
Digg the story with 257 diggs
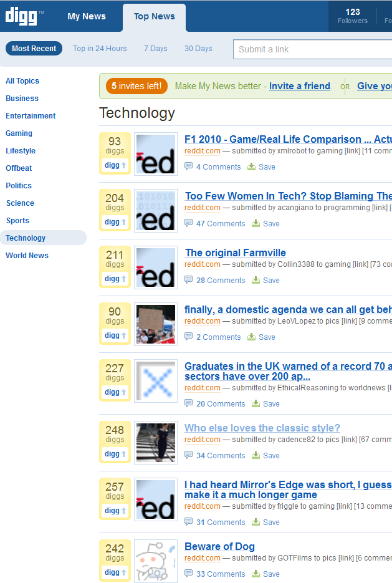tap(115, 511)
